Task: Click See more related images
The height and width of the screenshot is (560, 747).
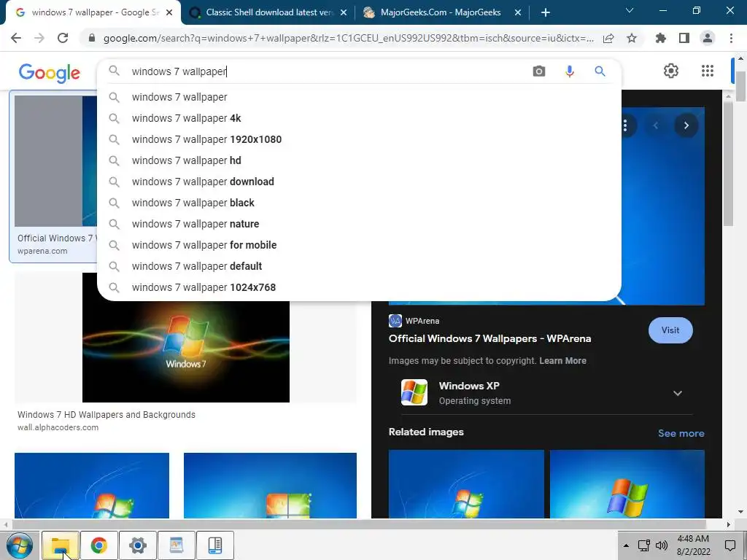Action: tap(681, 433)
